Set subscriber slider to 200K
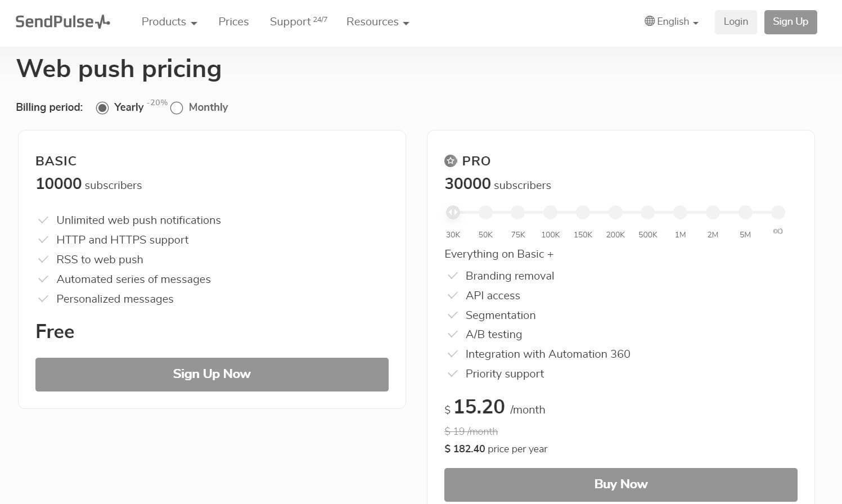This screenshot has width=842, height=504. 615,212
